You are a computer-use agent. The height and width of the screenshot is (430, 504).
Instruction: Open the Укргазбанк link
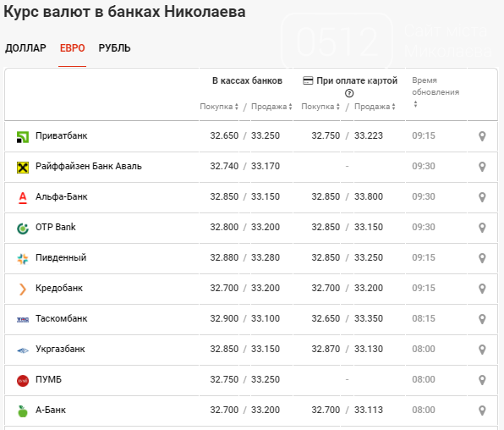60,350
